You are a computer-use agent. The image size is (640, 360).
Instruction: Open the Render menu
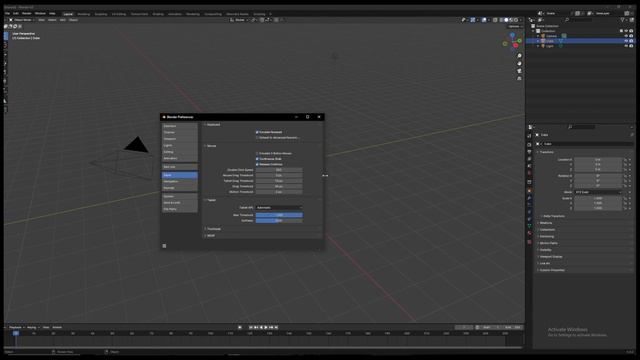point(27,13)
